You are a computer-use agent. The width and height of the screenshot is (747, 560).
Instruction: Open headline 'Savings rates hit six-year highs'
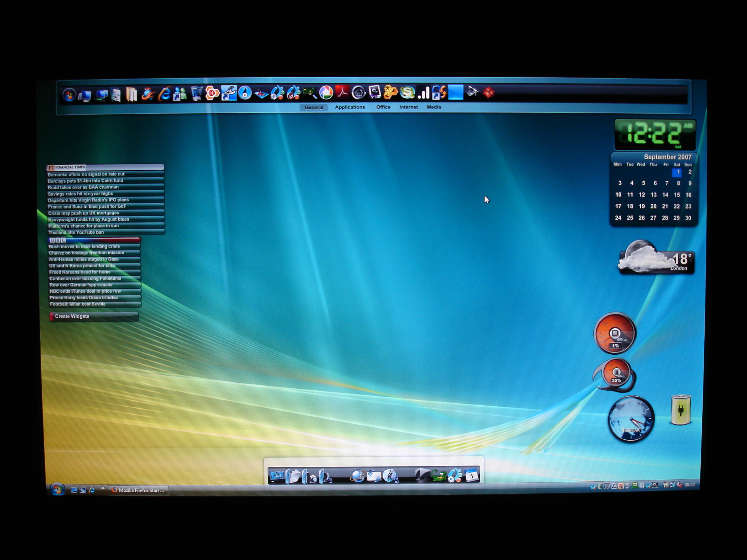pos(106,194)
